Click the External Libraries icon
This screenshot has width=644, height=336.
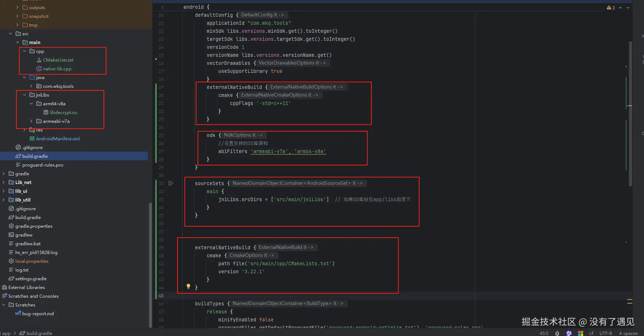pyautogui.click(x=4, y=288)
